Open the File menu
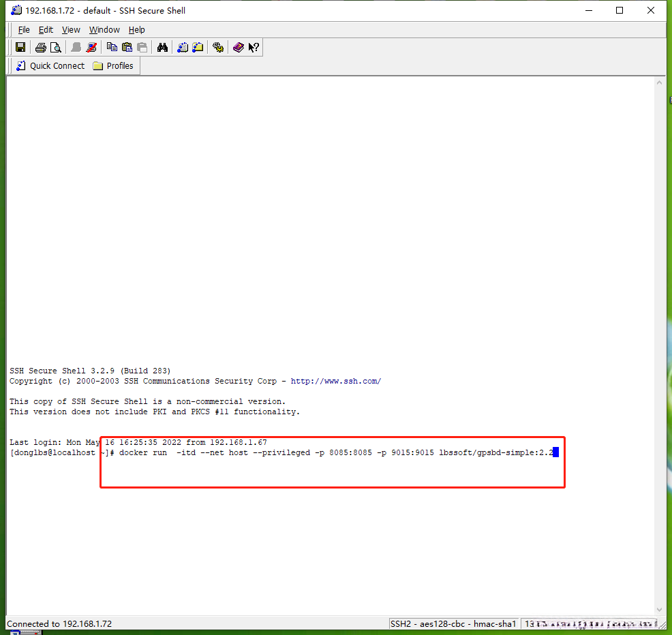 click(24, 29)
